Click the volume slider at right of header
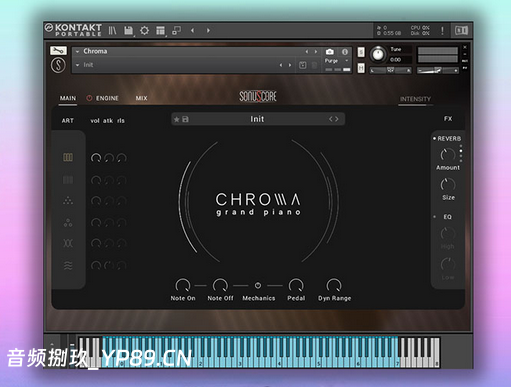This screenshot has height=387, width=511. click(438, 70)
